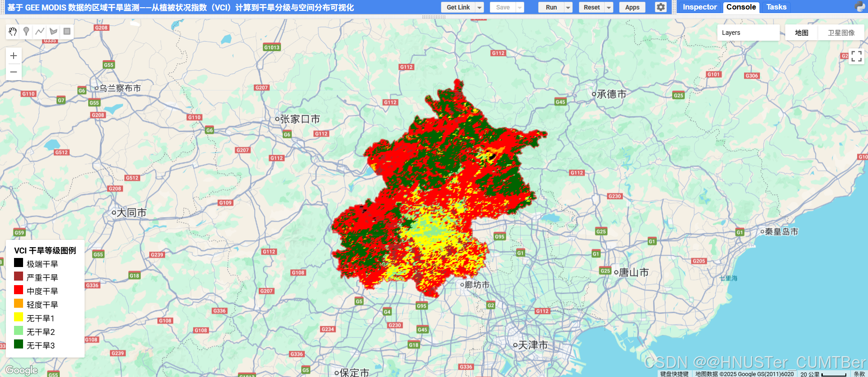Screen dimensions: 868x377
Task: Click the Save button
Action: pos(503,7)
